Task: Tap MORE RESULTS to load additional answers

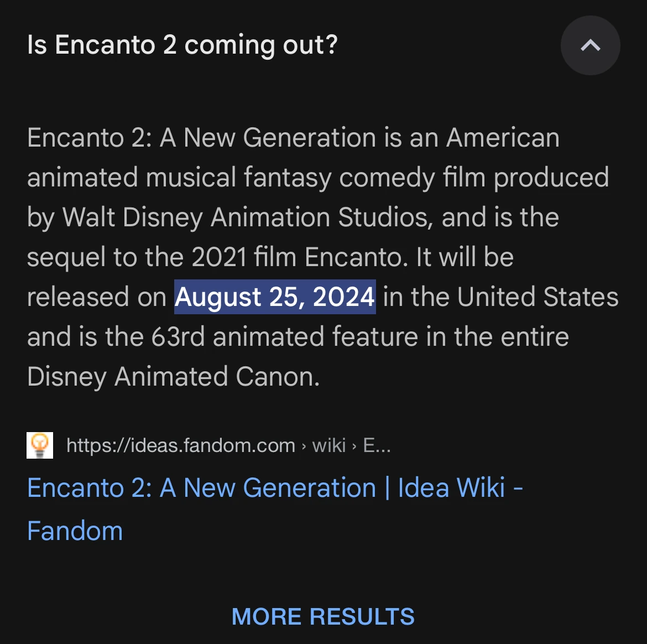Action: pos(323,616)
